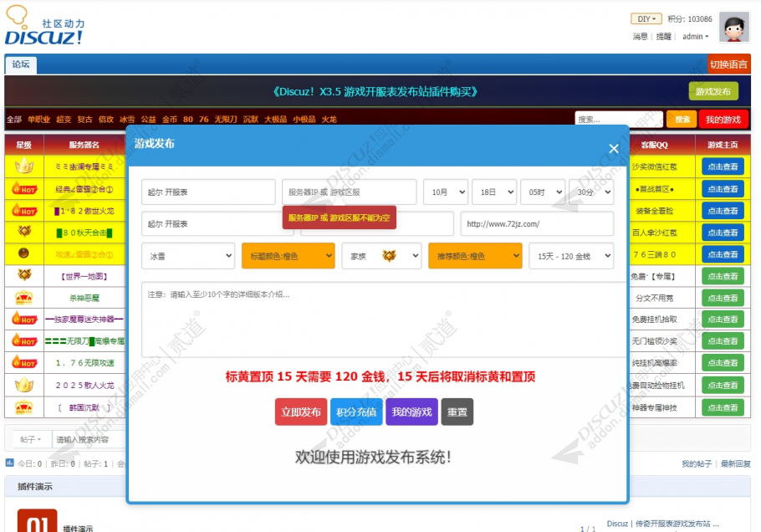Click the crown icon beside 幽澜专属
Image resolution: width=761 pixels, height=532 pixels.
23,166
